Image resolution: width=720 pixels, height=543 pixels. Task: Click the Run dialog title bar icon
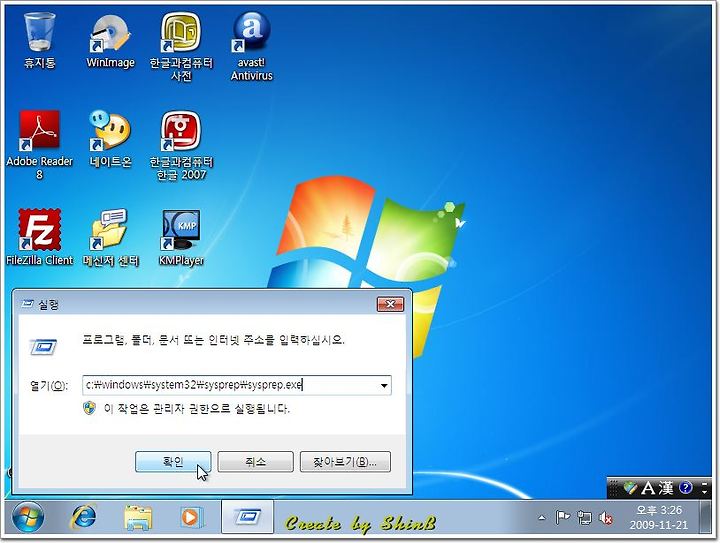point(28,304)
